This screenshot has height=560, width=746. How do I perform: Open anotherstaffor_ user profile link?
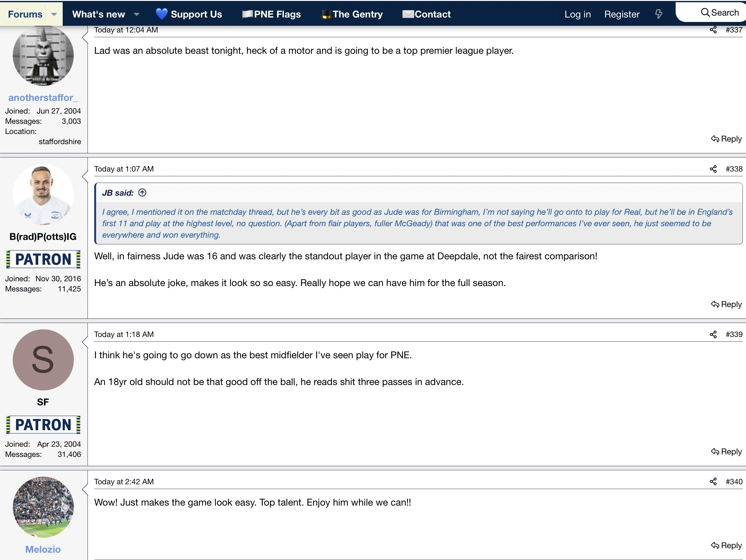pos(43,98)
